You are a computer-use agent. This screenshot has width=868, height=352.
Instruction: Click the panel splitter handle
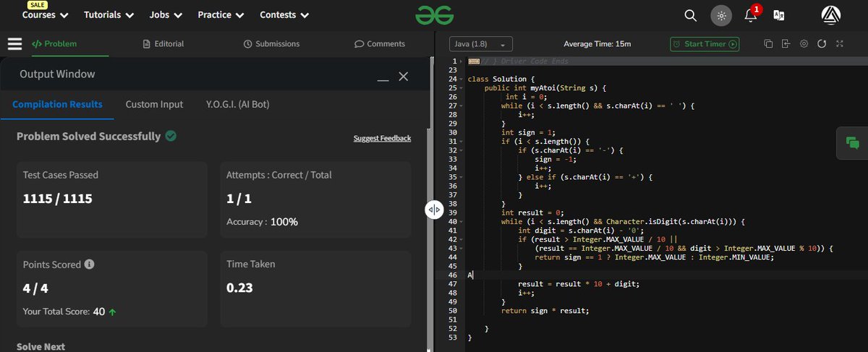(434, 210)
